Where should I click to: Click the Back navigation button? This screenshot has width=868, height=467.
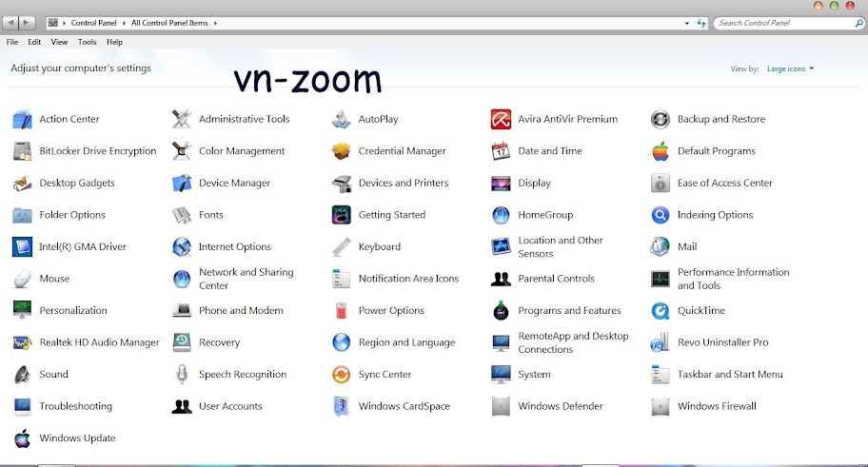click(x=10, y=23)
